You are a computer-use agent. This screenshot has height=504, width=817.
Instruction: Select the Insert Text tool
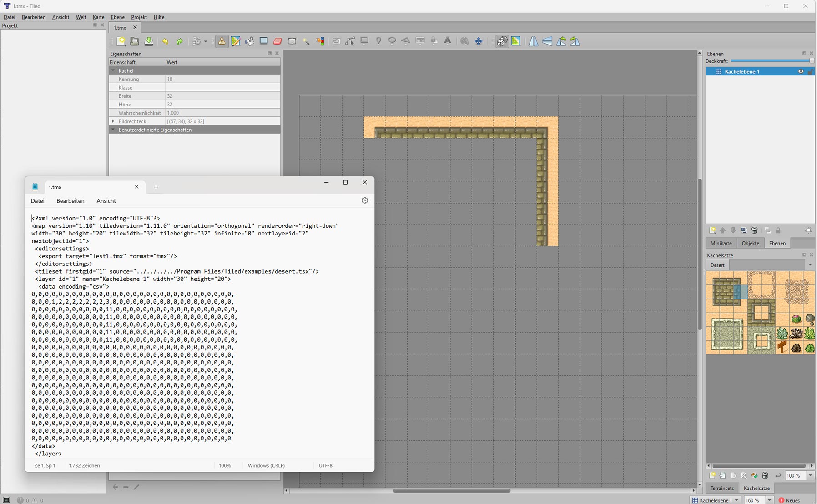click(448, 41)
